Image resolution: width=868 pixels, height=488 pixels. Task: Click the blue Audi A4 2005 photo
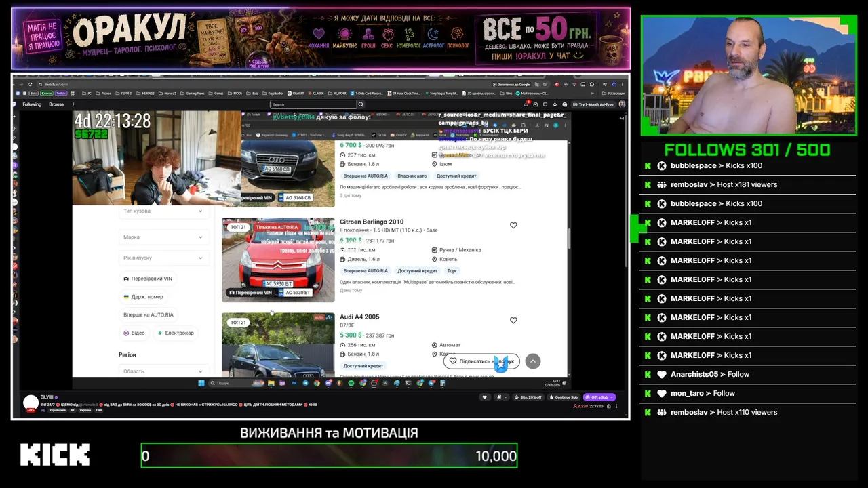pos(278,344)
